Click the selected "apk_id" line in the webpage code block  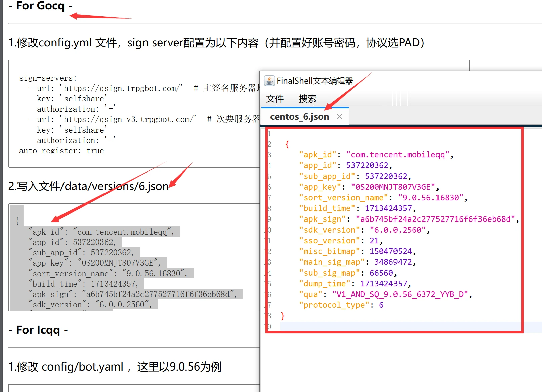point(101,232)
